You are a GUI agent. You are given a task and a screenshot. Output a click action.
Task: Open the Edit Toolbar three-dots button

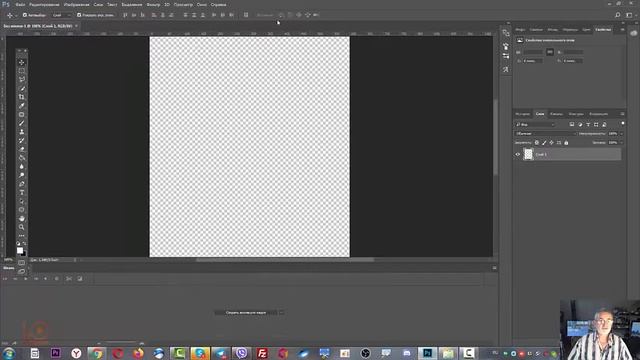click(22, 236)
